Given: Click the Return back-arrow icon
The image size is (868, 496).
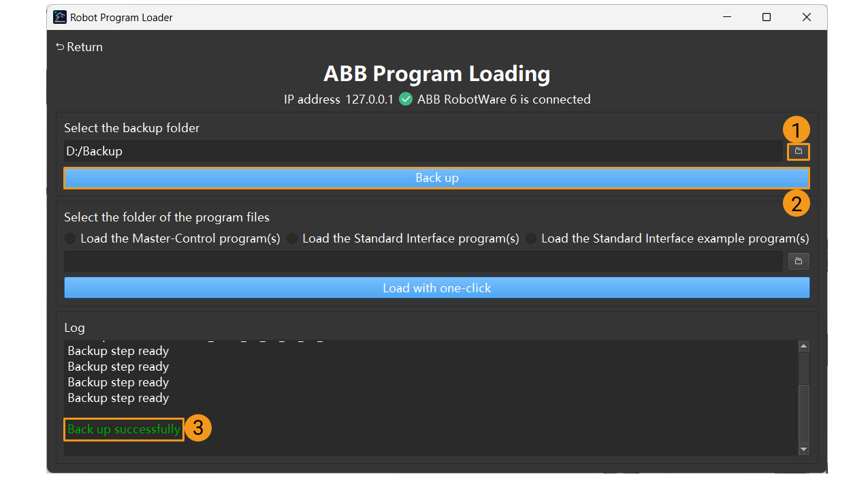Looking at the screenshot, I should coord(59,46).
